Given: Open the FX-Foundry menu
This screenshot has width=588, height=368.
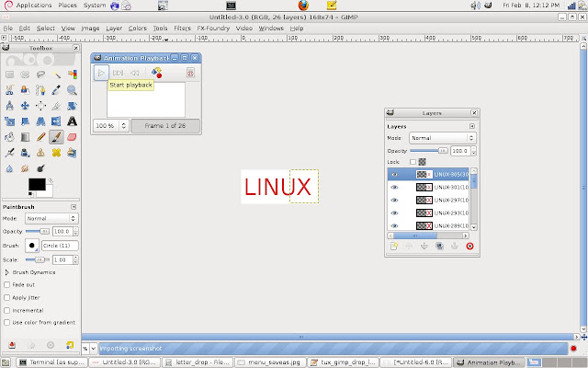Looking at the screenshot, I should click(213, 29).
